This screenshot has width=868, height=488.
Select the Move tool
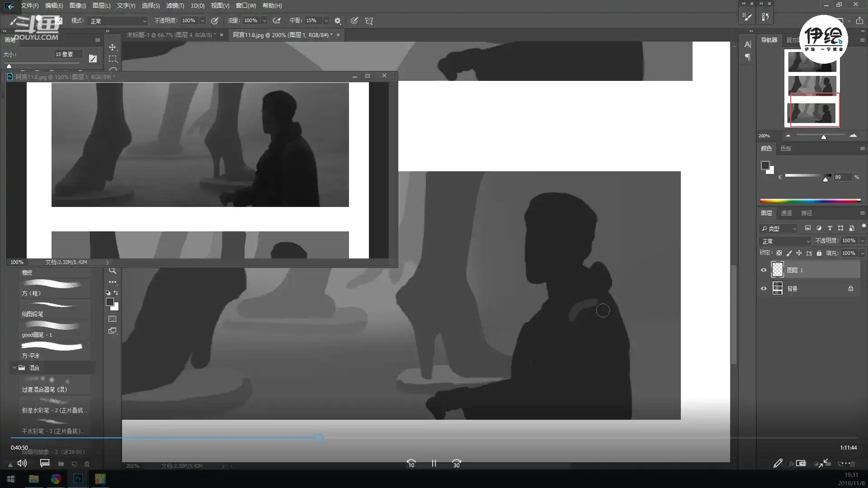tap(112, 47)
